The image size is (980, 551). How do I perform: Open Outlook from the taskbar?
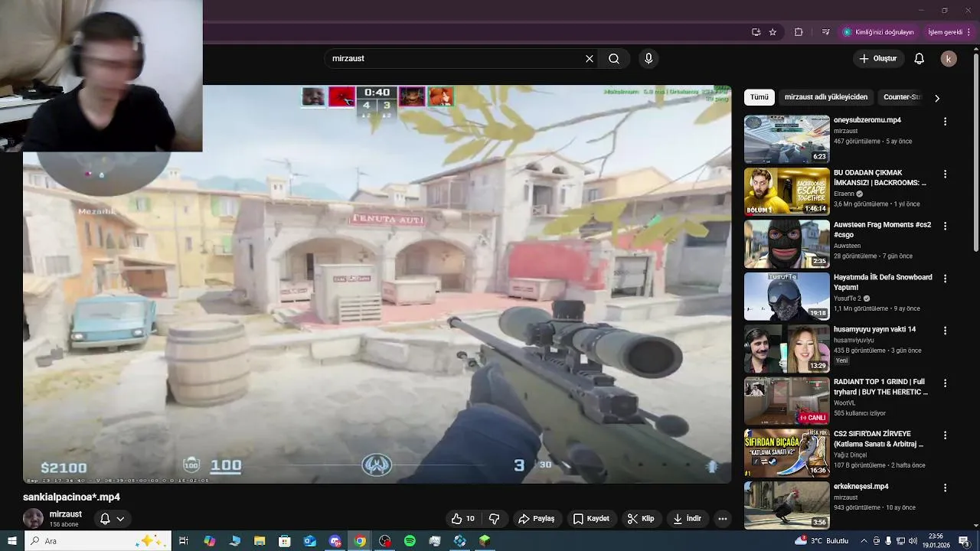(x=309, y=541)
